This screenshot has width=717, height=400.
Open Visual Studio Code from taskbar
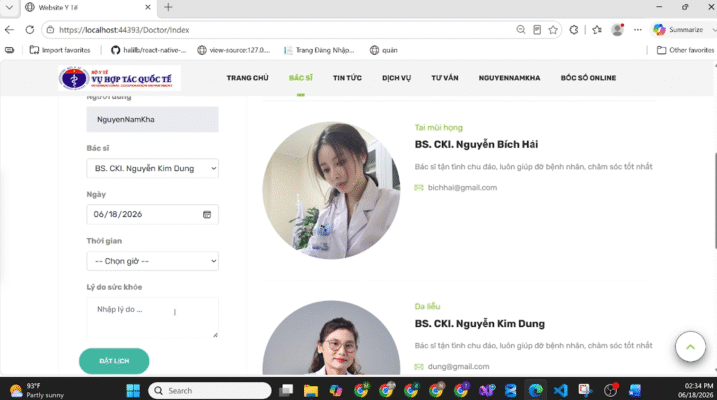(x=560, y=390)
